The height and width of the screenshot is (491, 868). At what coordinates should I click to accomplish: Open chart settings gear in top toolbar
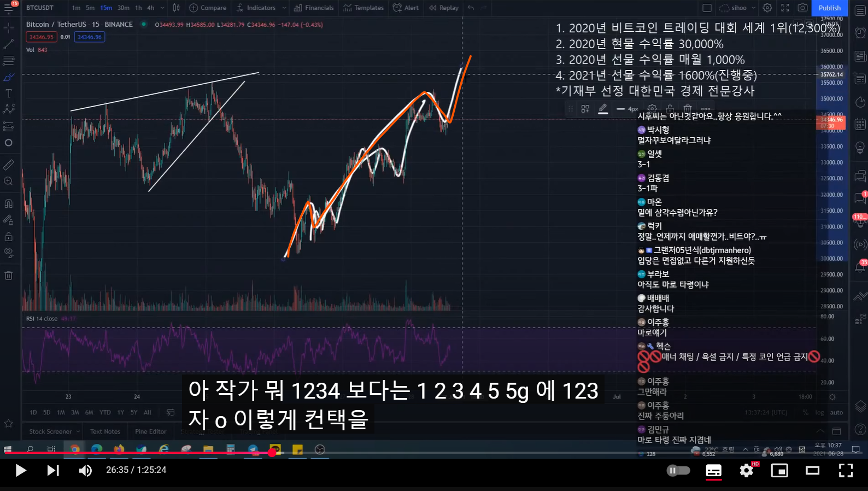[x=767, y=8]
